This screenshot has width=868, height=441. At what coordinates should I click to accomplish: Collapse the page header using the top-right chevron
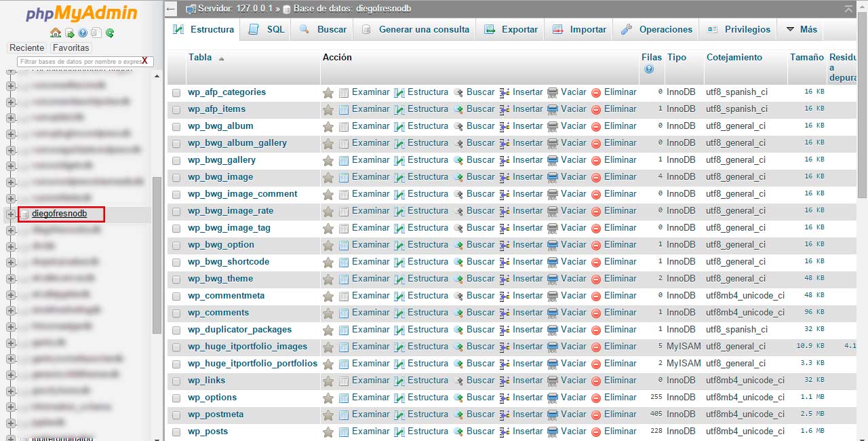pos(848,9)
